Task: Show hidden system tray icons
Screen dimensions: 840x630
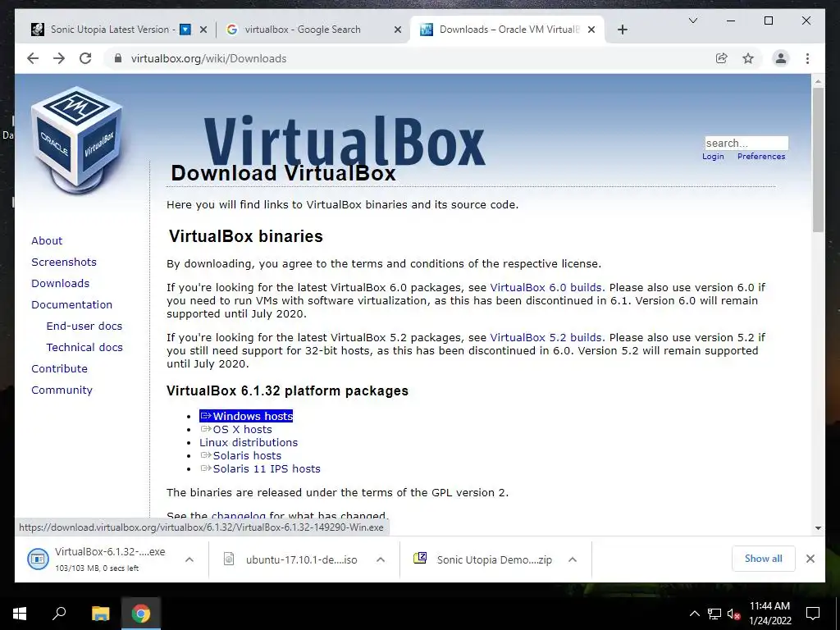Action: pyautogui.click(x=694, y=614)
